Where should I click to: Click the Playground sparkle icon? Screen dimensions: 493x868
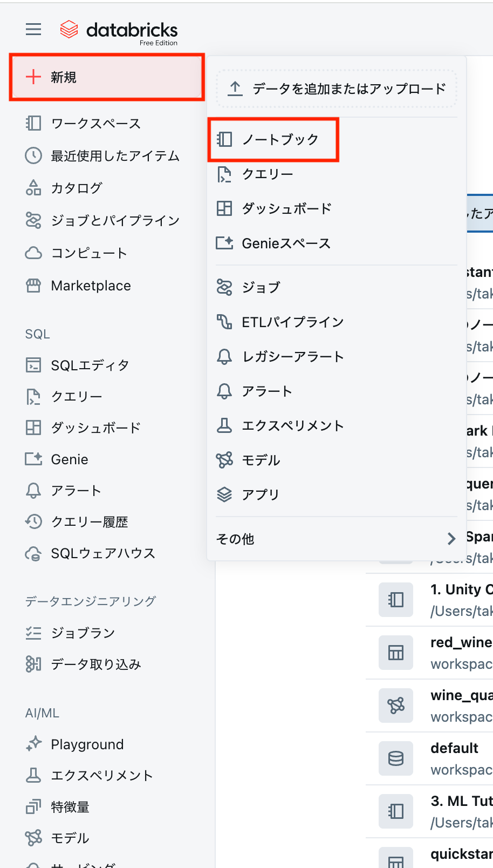point(33,744)
